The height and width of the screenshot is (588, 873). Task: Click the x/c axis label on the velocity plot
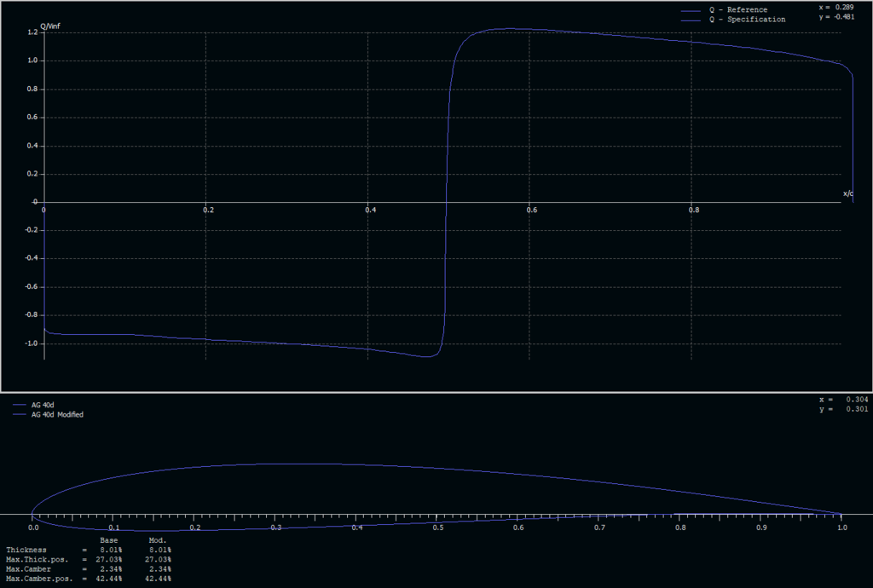848,192
